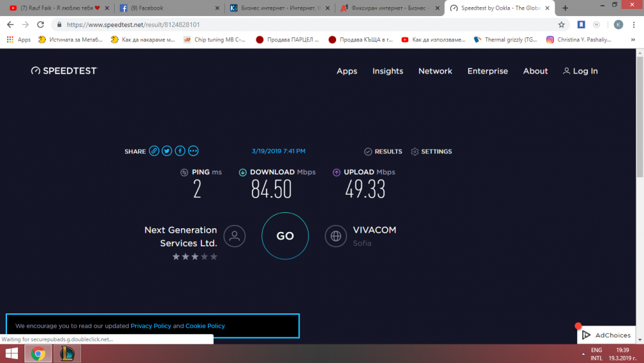644x363 pixels.
Task: Open the Продава ПАРЦЕЛ bookmark
Action: click(287, 39)
